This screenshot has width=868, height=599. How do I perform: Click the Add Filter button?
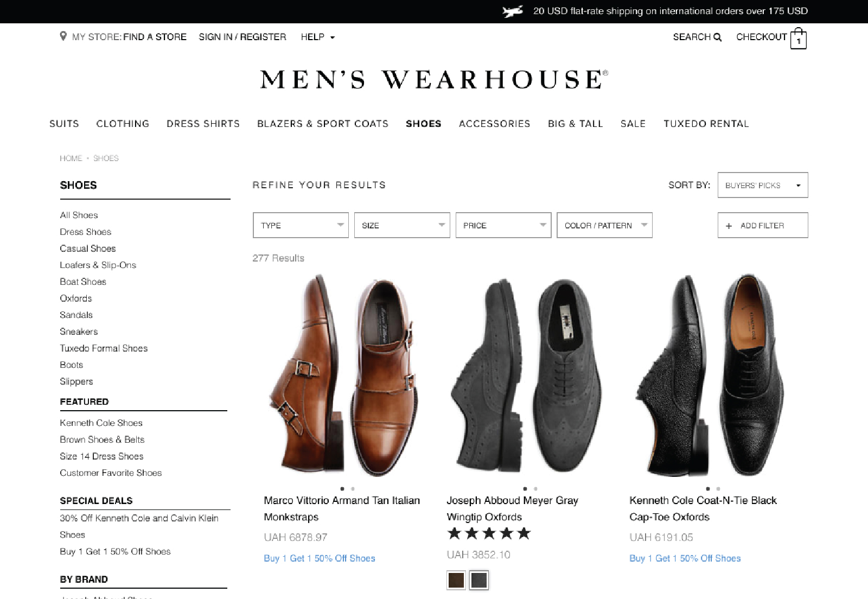pos(763,225)
